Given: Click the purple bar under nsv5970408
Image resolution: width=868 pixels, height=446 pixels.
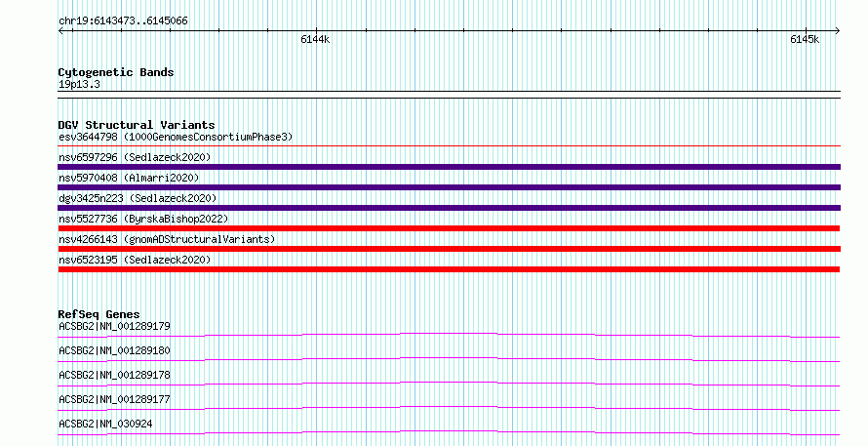Looking at the screenshot, I should 449,187.
